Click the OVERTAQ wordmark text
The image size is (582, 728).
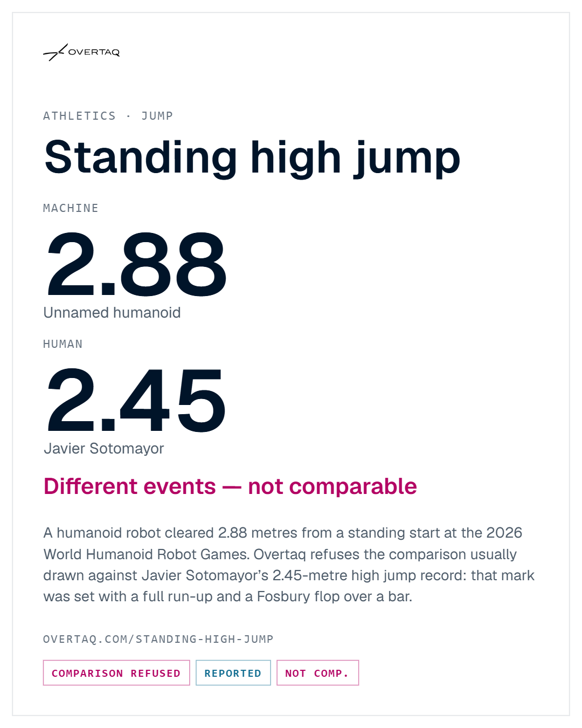point(94,52)
